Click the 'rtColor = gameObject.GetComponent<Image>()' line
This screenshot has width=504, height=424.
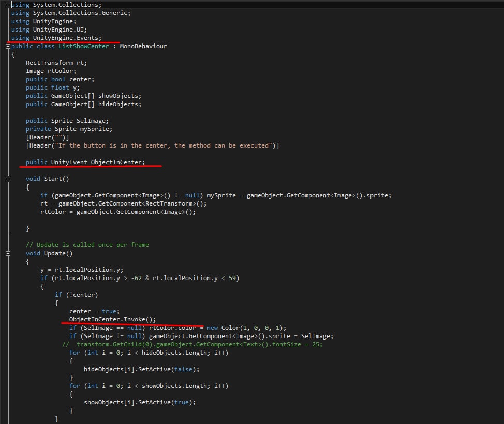coord(118,212)
